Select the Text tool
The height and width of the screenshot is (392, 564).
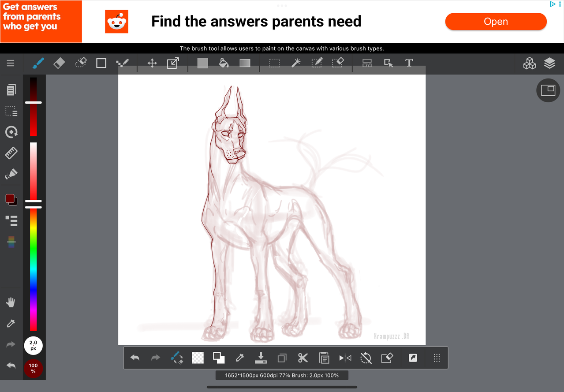click(x=409, y=63)
